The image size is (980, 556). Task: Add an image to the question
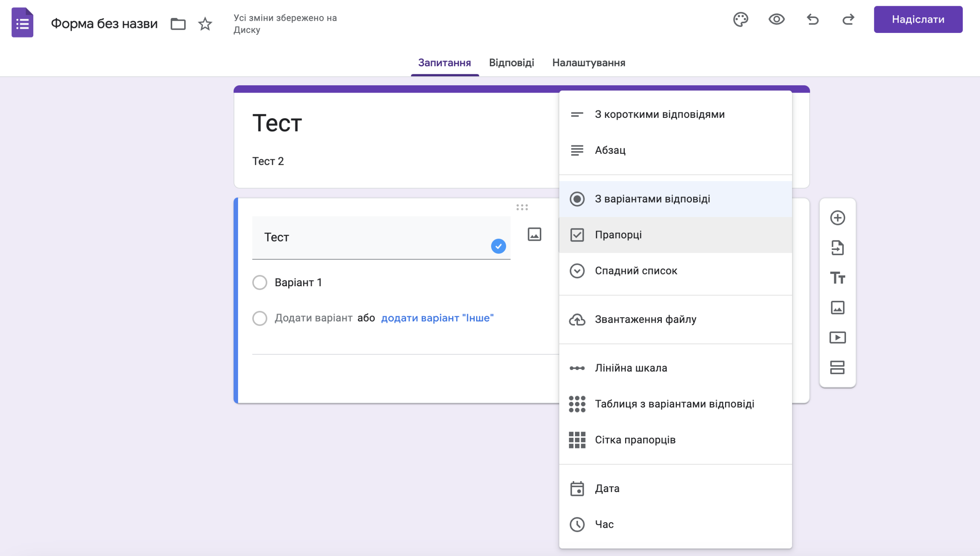tap(534, 234)
